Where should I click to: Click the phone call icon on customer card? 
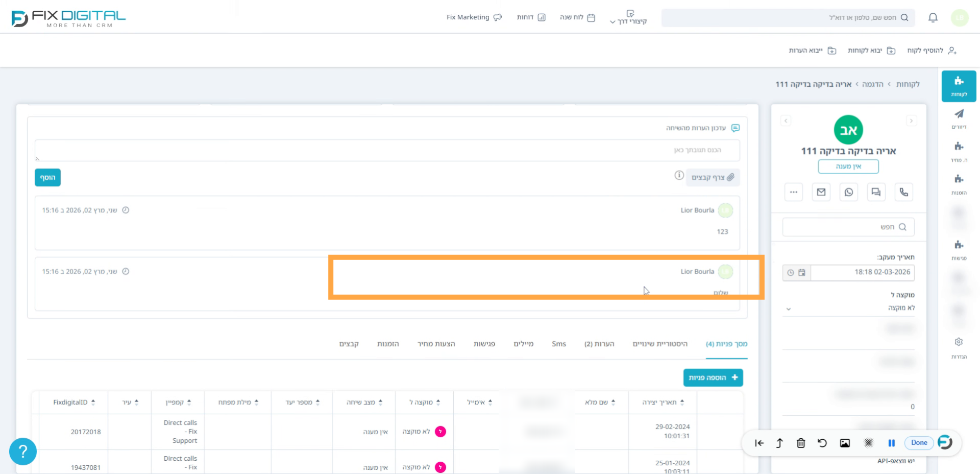903,192
